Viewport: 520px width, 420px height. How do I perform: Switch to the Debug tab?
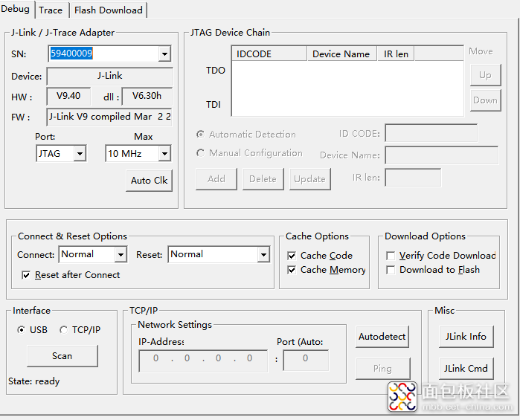click(16, 9)
